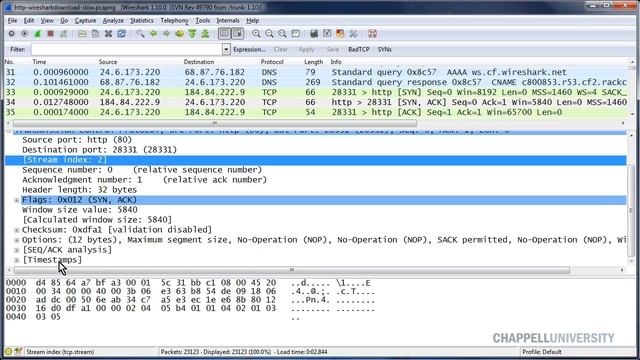This screenshot has height=360, width=640.
Task: Jump to the first packet icon
Action: coord(192,34)
